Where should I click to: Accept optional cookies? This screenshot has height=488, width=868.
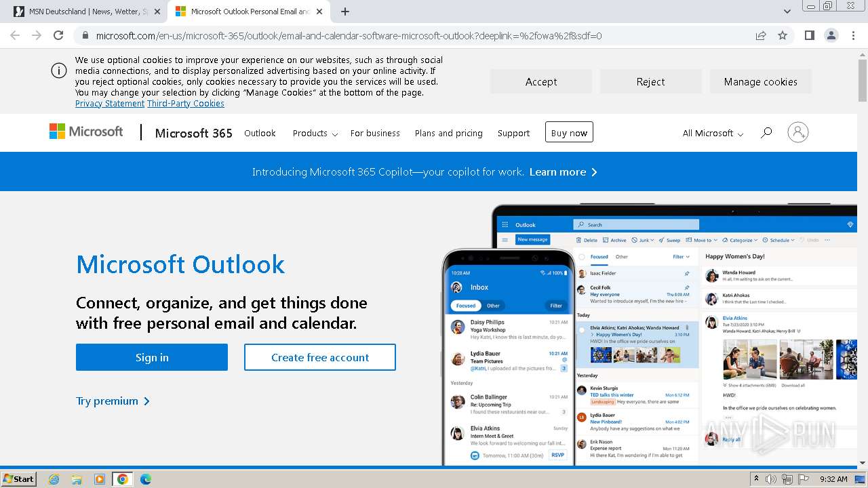click(x=541, y=81)
